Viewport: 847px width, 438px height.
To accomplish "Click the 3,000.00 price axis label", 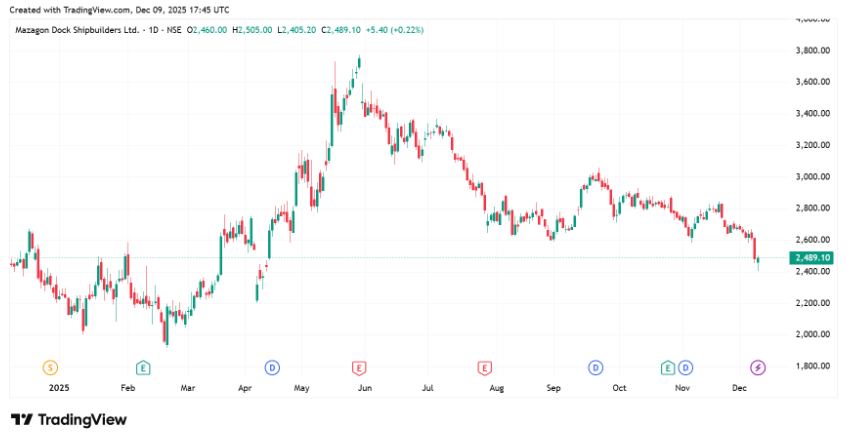I will tap(811, 176).
